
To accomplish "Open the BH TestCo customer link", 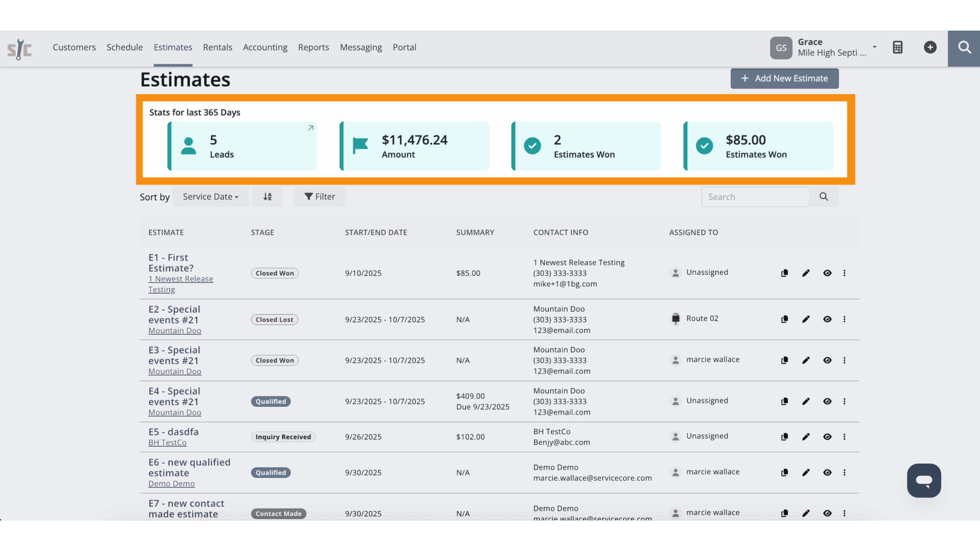I will pos(167,443).
